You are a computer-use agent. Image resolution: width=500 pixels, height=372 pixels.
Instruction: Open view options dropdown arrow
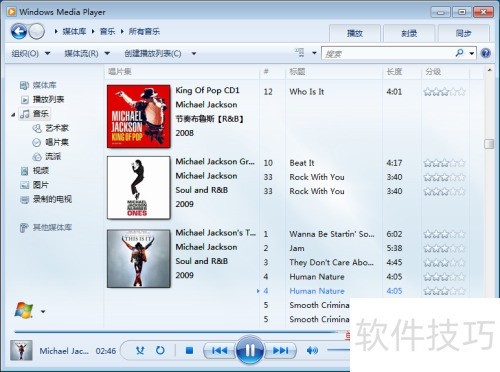point(314,53)
